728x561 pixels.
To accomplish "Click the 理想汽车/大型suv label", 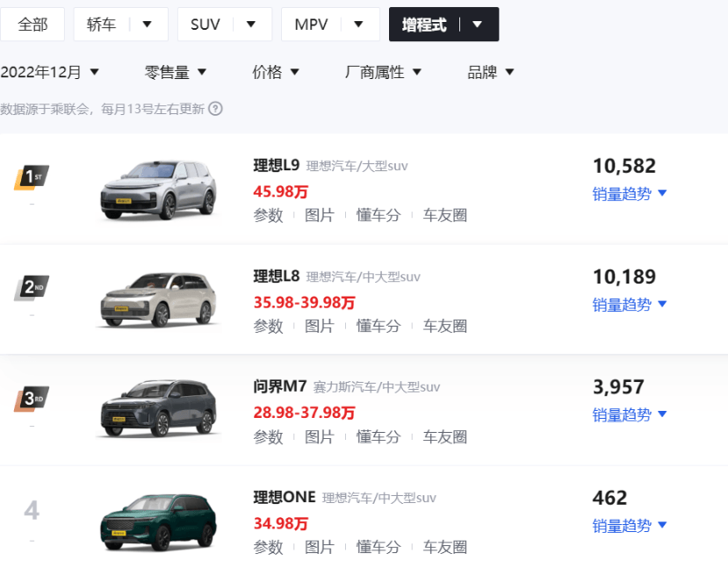I will point(357,166).
